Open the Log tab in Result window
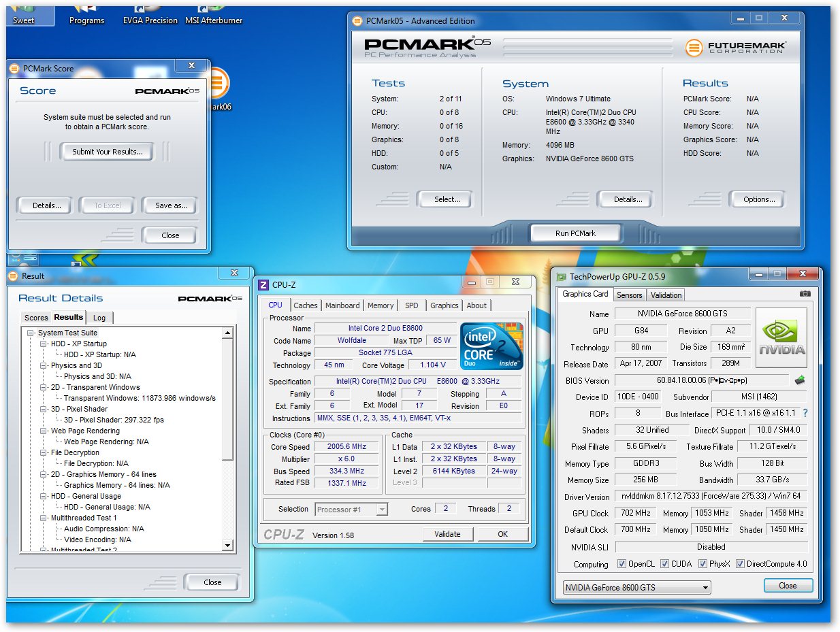 pyautogui.click(x=99, y=318)
